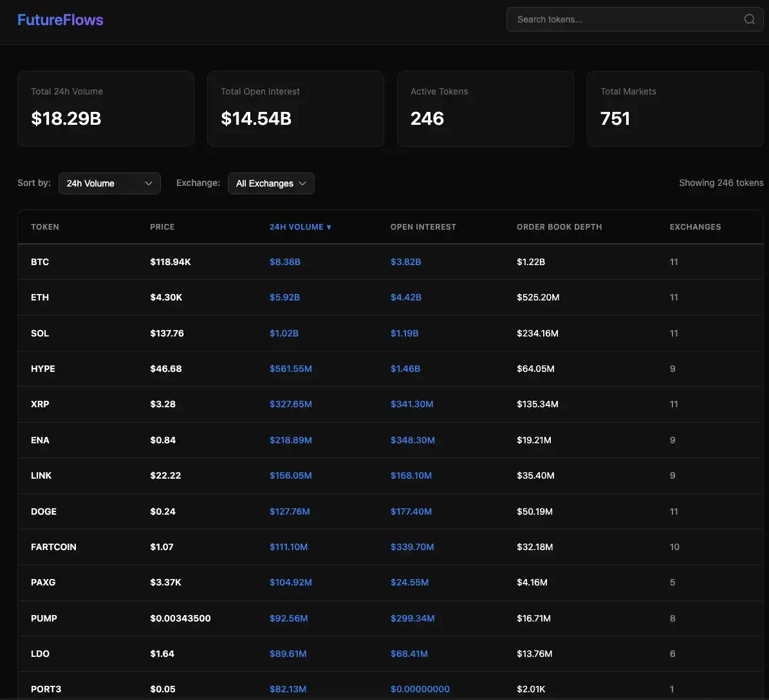Click the FutureFlows logo
This screenshot has width=769, height=700.
(x=60, y=19)
